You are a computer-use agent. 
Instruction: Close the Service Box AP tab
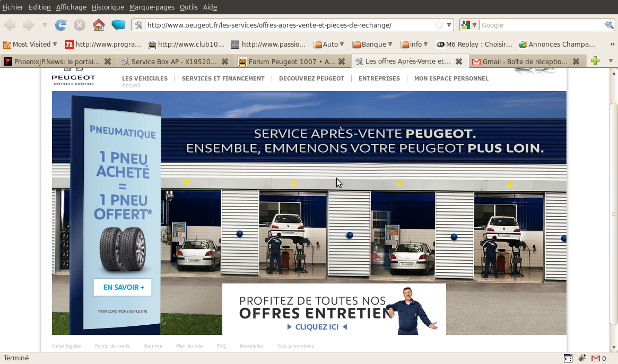(225, 61)
